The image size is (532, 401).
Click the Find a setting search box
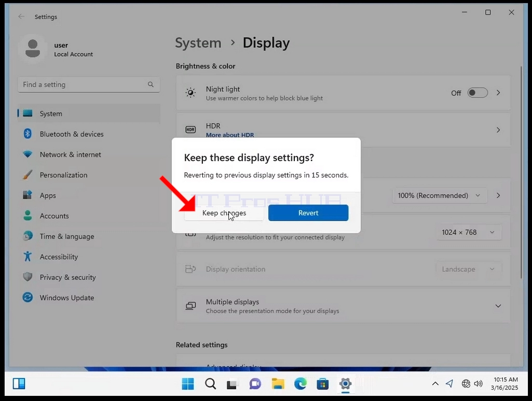89,85
